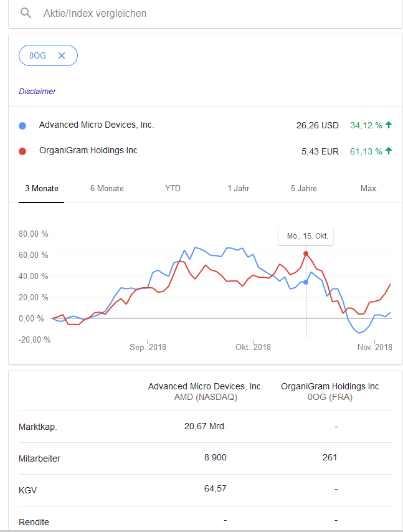This screenshot has width=403, height=532.
Task: Click the 20,00 % axis label
Action: pyautogui.click(x=33, y=298)
